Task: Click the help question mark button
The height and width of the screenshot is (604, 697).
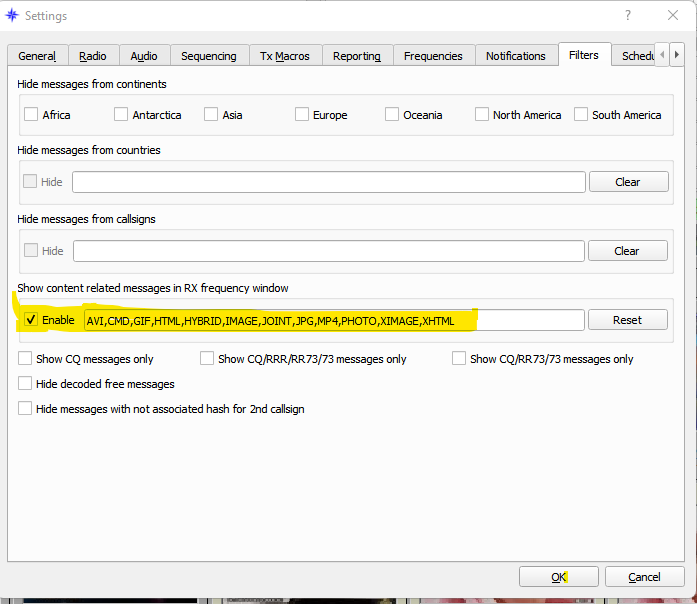Action: point(628,16)
